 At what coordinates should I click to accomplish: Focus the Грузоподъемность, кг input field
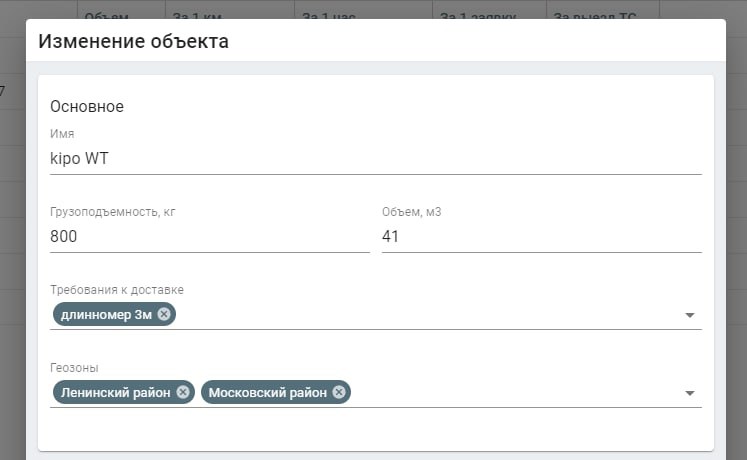click(209, 237)
